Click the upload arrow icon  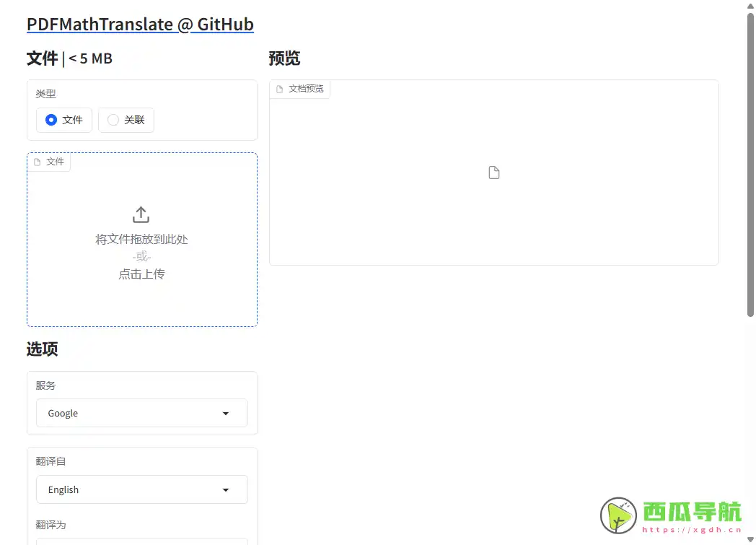tap(141, 215)
